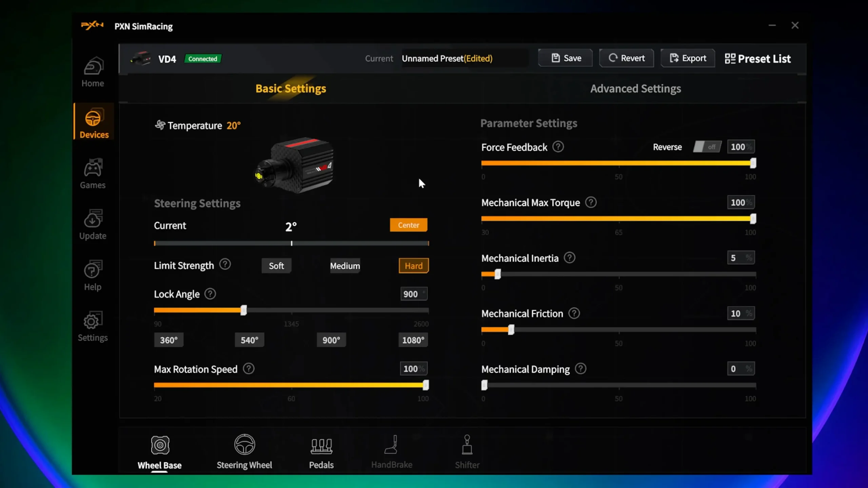Click the Mechanical Damping value box

tap(741, 369)
